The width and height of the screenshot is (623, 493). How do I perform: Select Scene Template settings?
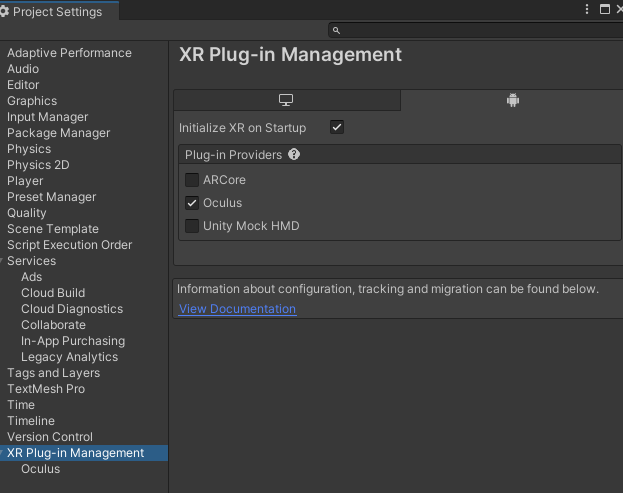click(x=53, y=229)
